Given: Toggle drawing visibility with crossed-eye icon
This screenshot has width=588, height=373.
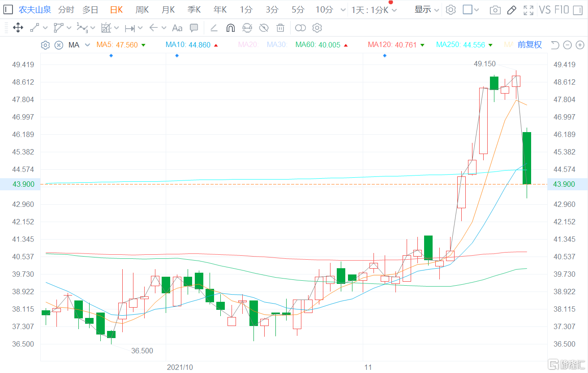Looking at the screenshot, I should coord(264,28).
